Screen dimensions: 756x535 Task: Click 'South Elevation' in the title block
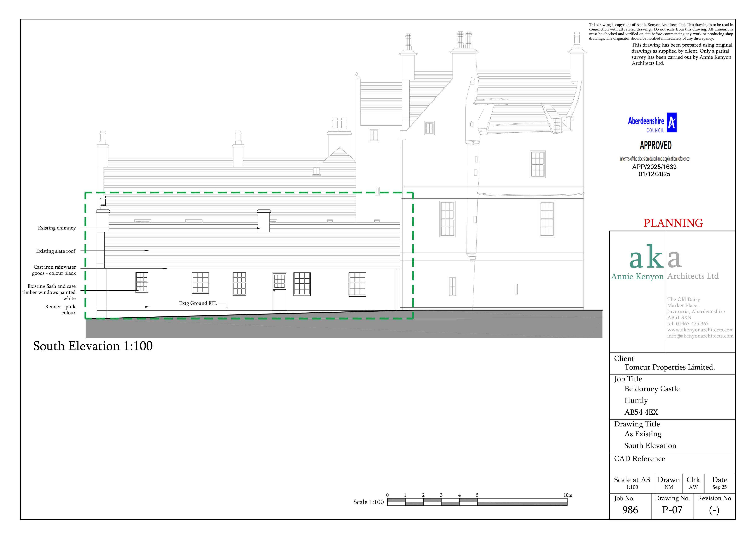[x=650, y=446]
